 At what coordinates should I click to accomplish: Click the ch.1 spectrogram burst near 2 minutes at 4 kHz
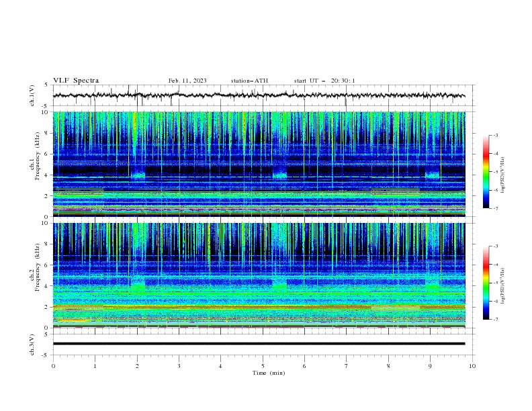coord(138,174)
